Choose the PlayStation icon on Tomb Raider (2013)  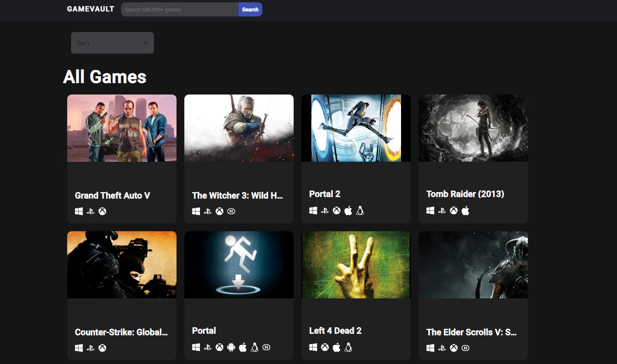pos(442,211)
